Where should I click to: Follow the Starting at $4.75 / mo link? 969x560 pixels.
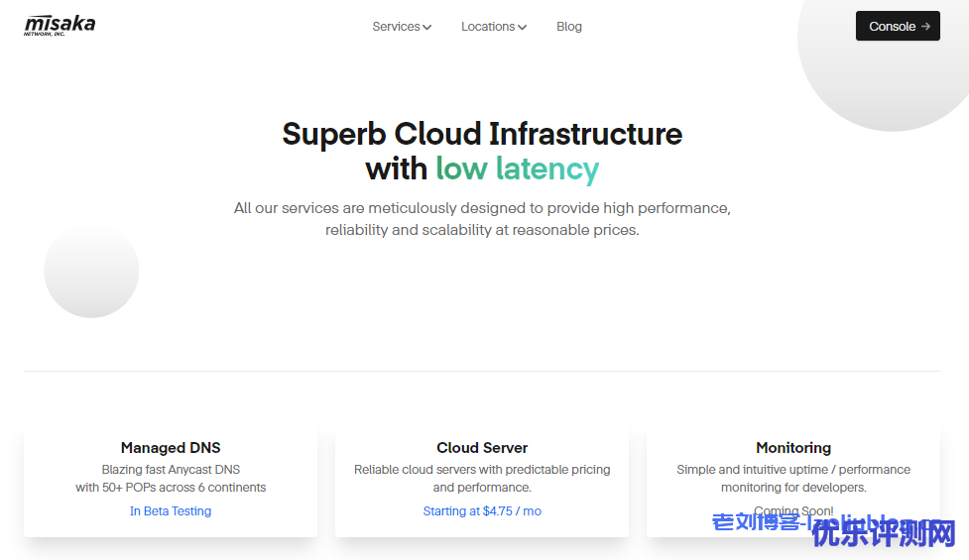point(482,511)
